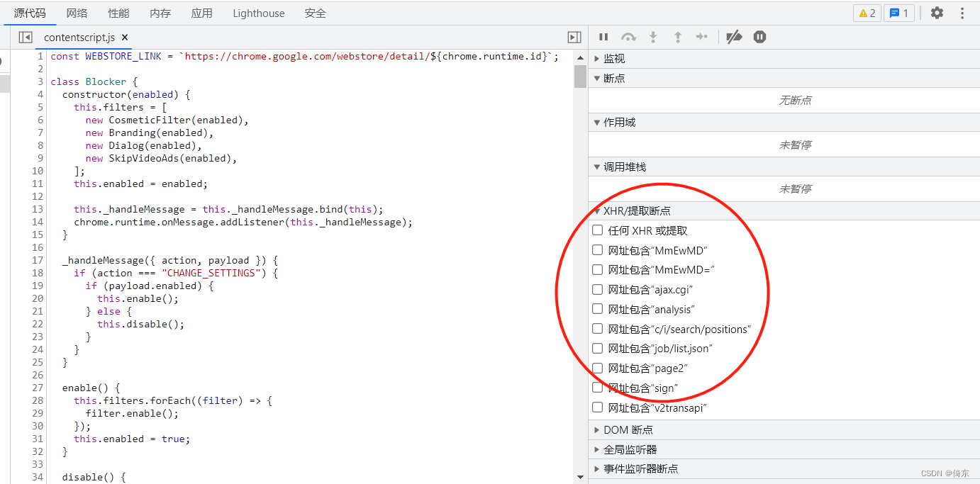Screen dimensions: 980x484
Task: Show the 2 warnings badge
Action: (x=867, y=13)
